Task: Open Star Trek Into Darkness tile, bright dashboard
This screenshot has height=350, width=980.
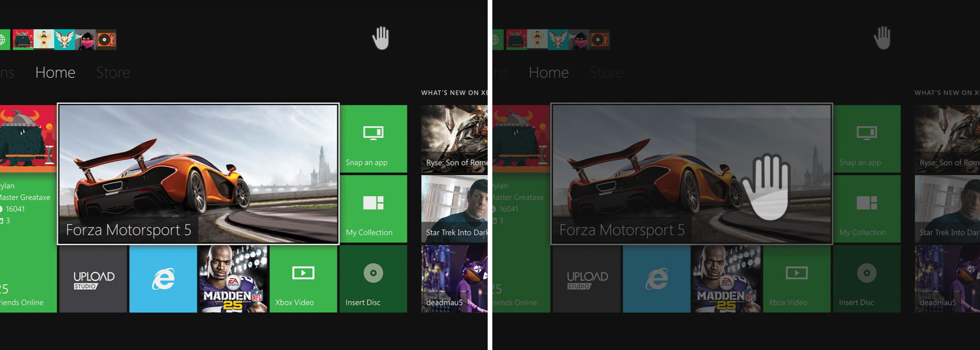Action: [x=454, y=209]
